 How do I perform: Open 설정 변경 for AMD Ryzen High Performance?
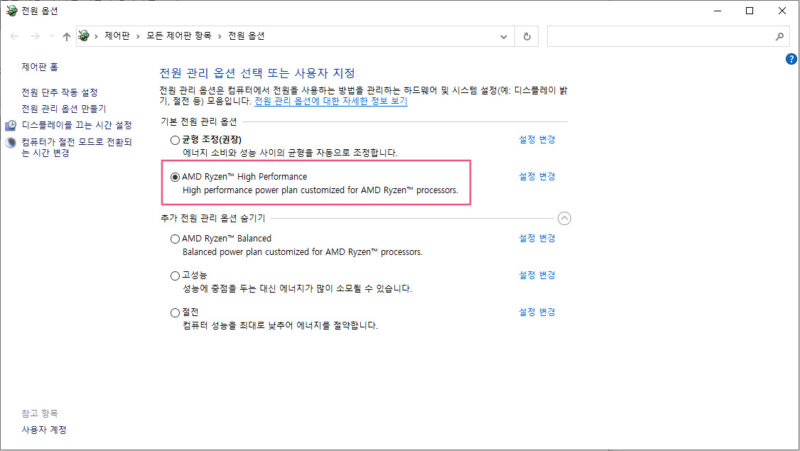(x=536, y=177)
